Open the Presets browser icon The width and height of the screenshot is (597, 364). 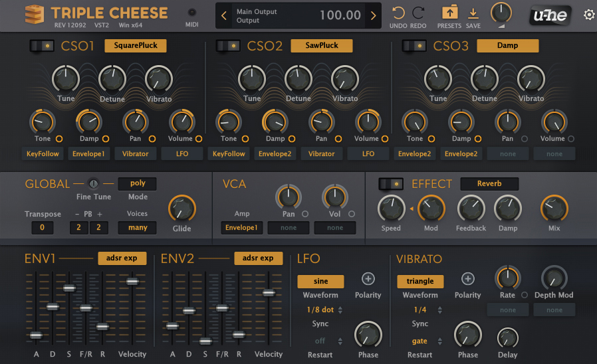click(449, 13)
